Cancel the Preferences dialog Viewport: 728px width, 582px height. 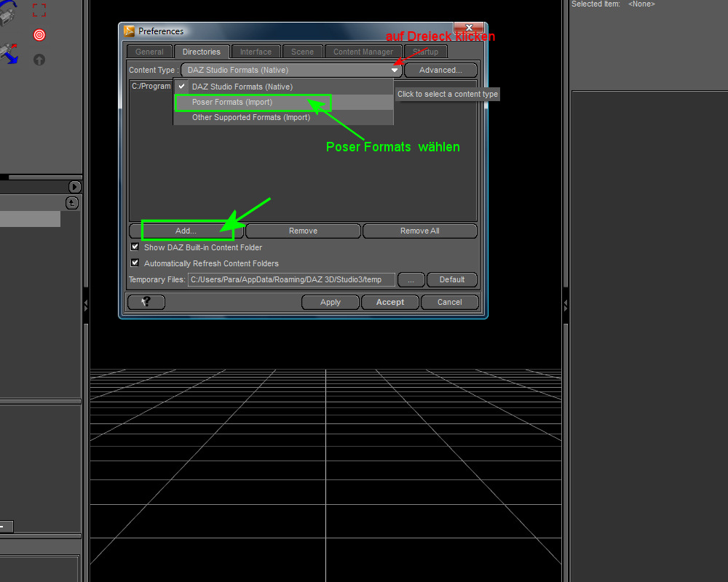point(449,302)
